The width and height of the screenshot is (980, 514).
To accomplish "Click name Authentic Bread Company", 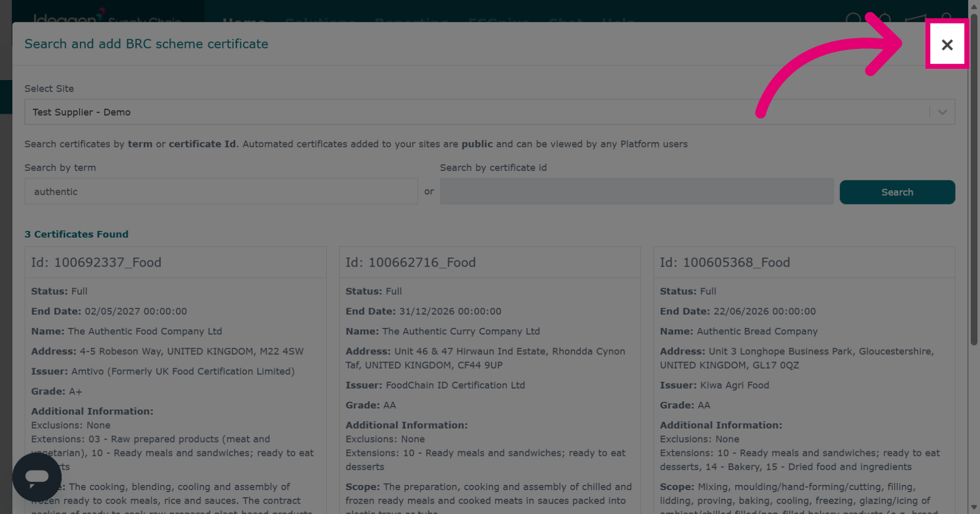I will 739,331.
